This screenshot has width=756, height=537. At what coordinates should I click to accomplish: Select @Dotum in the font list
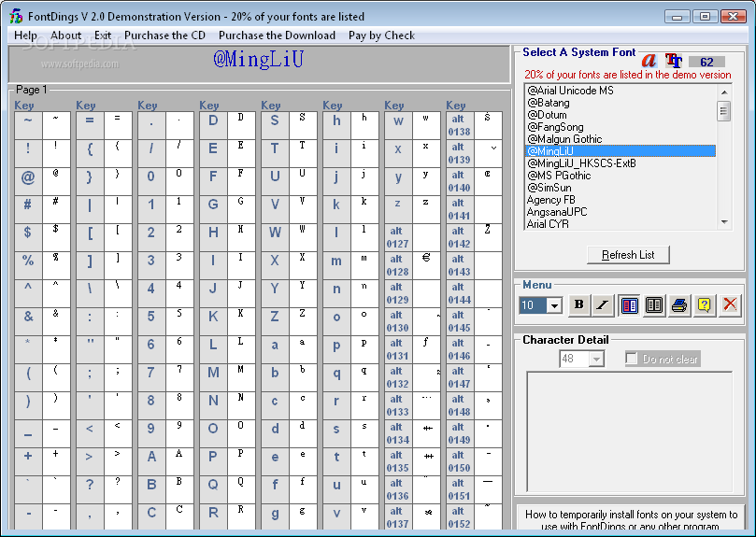pyautogui.click(x=620, y=115)
